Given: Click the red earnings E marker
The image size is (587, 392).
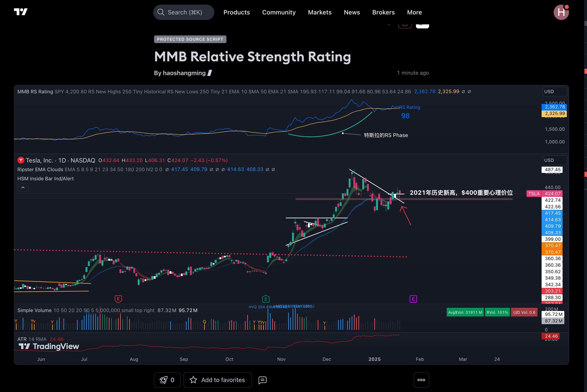Looking at the screenshot, I should click(x=118, y=299).
